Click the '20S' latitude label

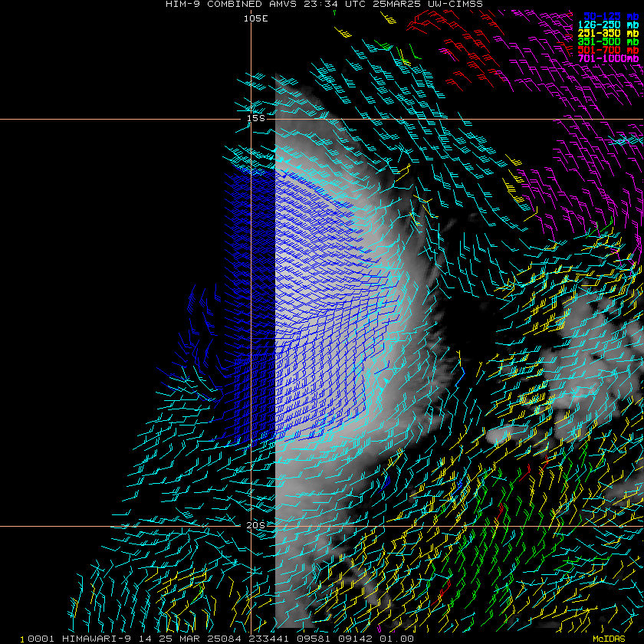pyautogui.click(x=255, y=525)
